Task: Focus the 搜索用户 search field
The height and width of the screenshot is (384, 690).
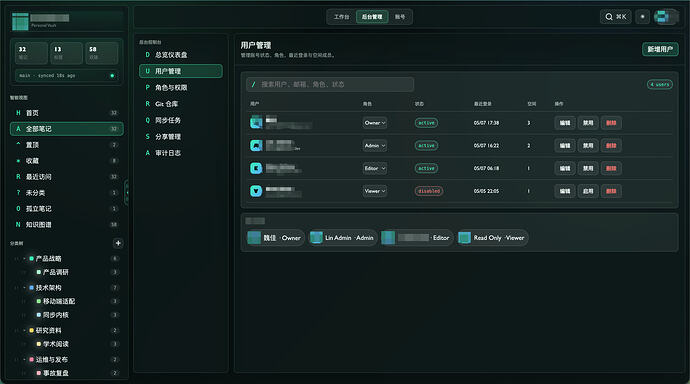Action: (330, 84)
